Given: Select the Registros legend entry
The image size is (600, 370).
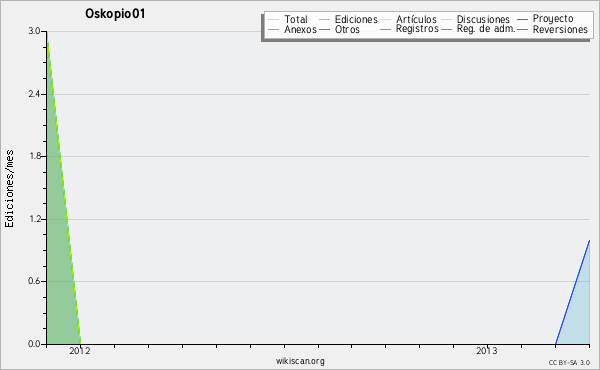Looking at the screenshot, I should 409,29.
